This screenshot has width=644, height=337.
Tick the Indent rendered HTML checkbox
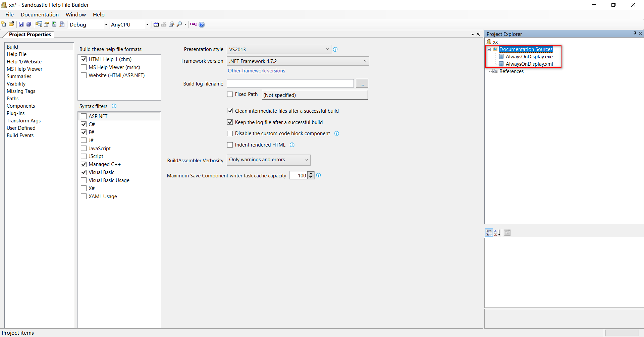pyautogui.click(x=230, y=145)
